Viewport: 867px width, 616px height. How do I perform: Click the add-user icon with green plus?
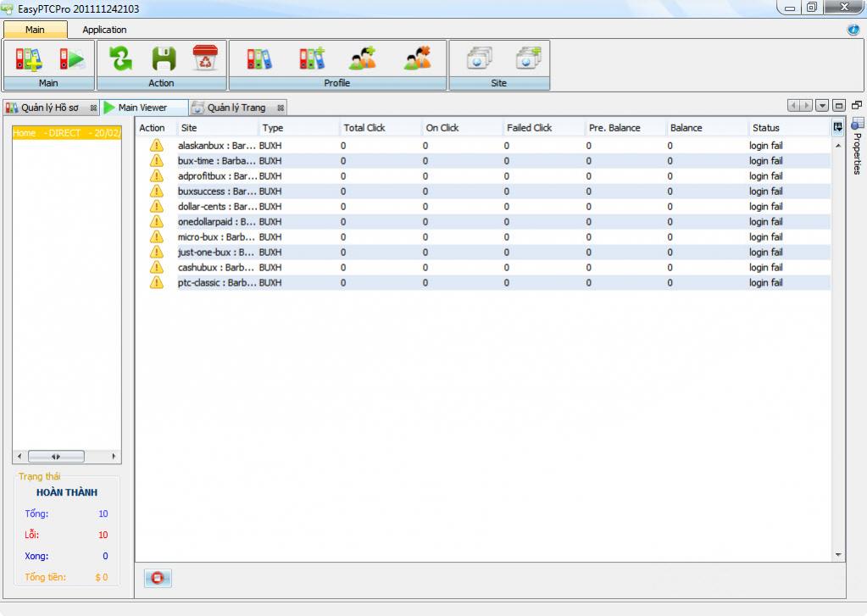363,58
